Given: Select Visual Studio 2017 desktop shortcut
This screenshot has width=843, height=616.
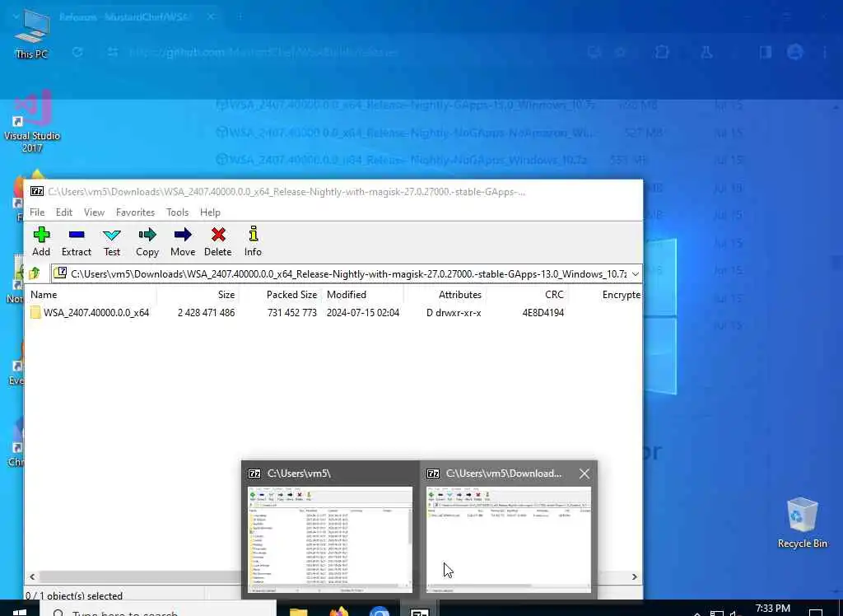Looking at the screenshot, I should click(32, 122).
